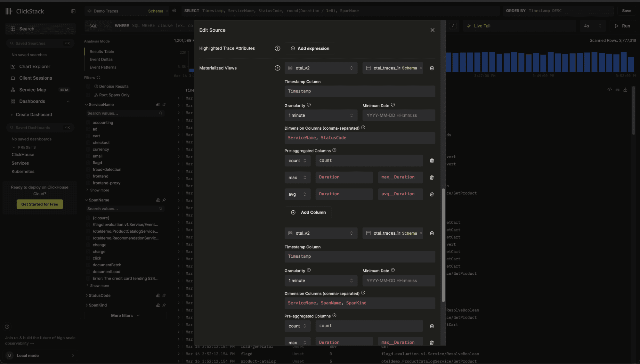Enable Denoise Results filter
This screenshot has width=640, height=364.
click(88, 86)
